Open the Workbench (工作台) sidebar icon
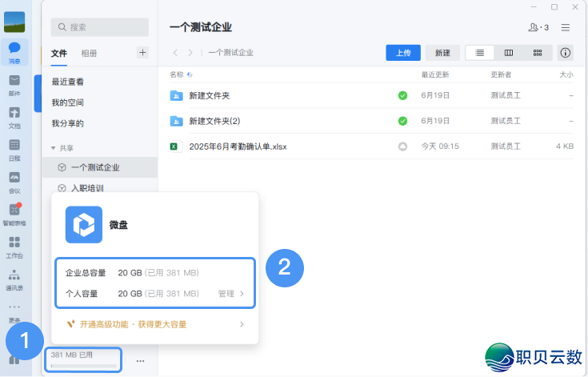The height and width of the screenshot is (377, 588). point(14,247)
